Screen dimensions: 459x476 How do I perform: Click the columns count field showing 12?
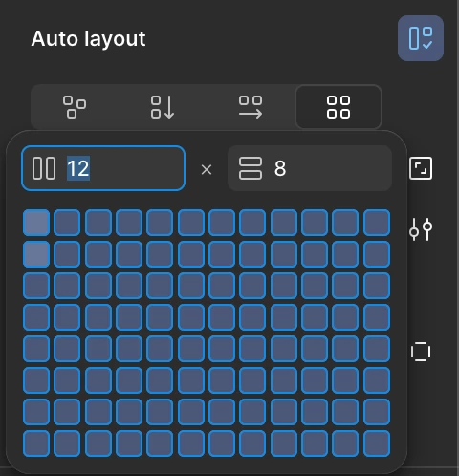pyautogui.click(x=103, y=168)
